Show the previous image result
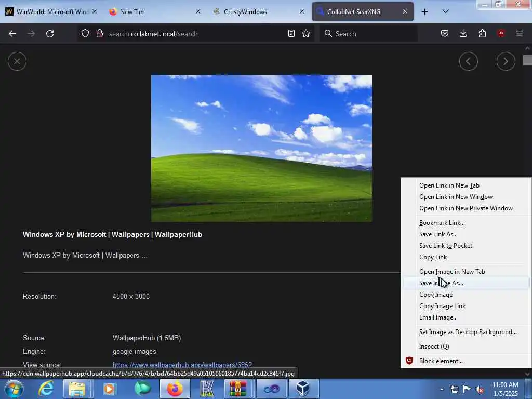 click(469, 61)
